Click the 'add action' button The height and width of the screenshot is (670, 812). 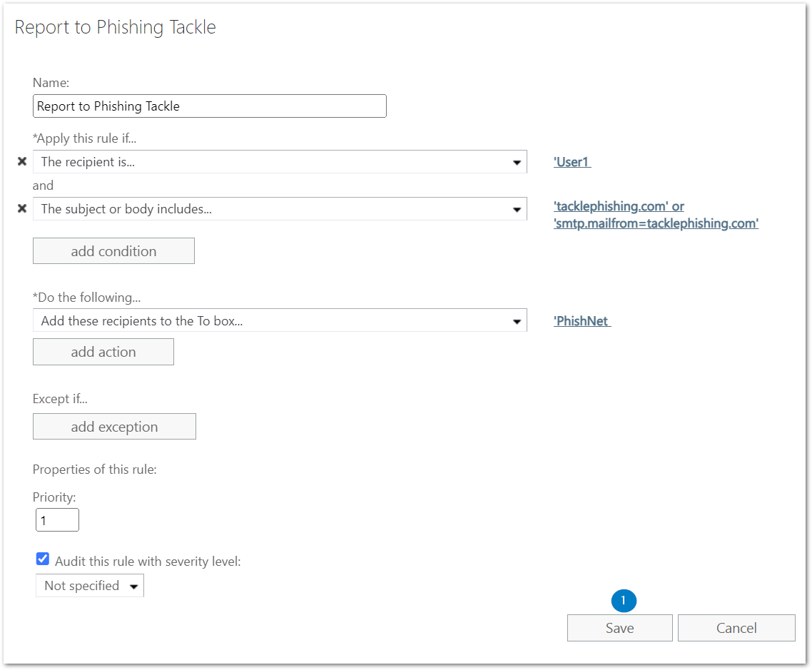coord(103,352)
